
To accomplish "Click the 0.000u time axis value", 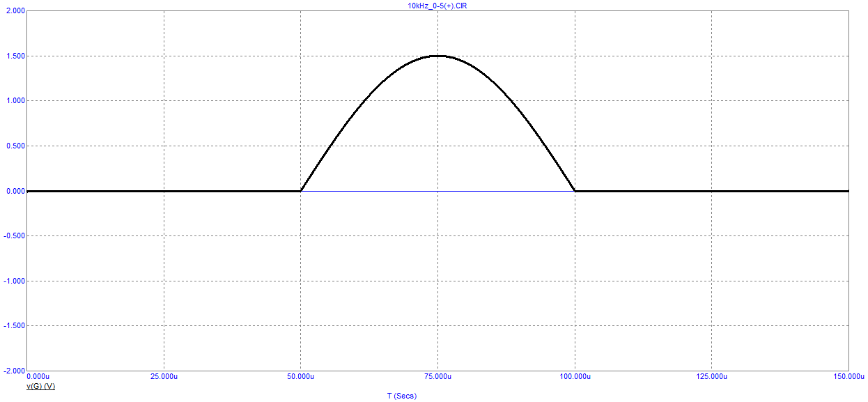I will (38, 377).
